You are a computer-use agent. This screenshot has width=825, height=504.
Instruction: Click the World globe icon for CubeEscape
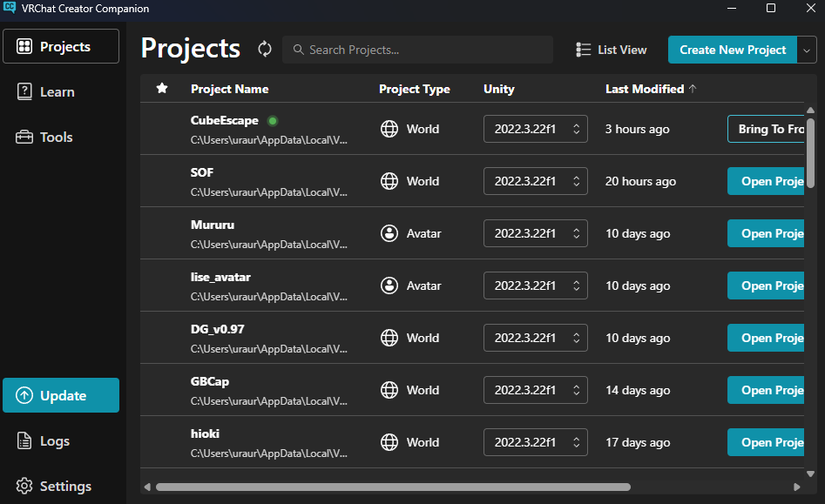tap(389, 129)
